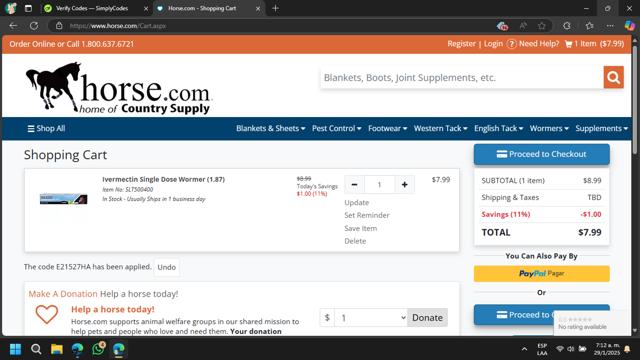Expand Western Tack dropdown
Screen dimensions: 640x360
pyautogui.click(x=440, y=129)
